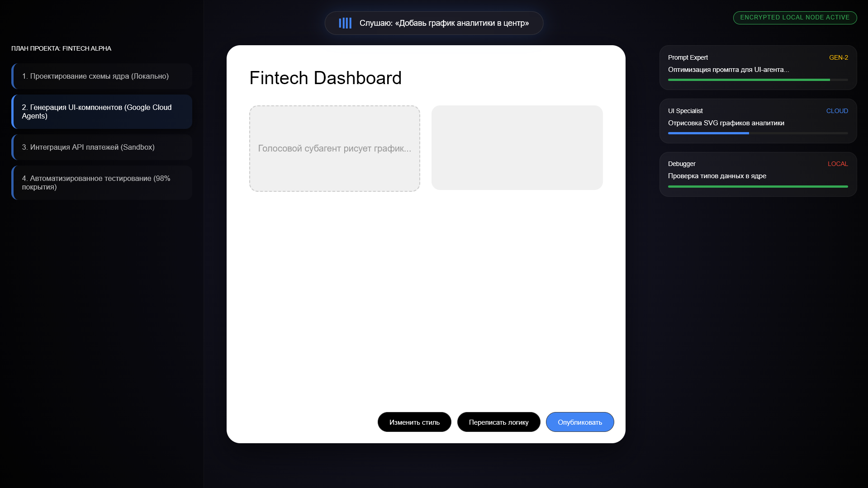
Task: Click the Переписать логику button
Action: pyautogui.click(x=498, y=422)
